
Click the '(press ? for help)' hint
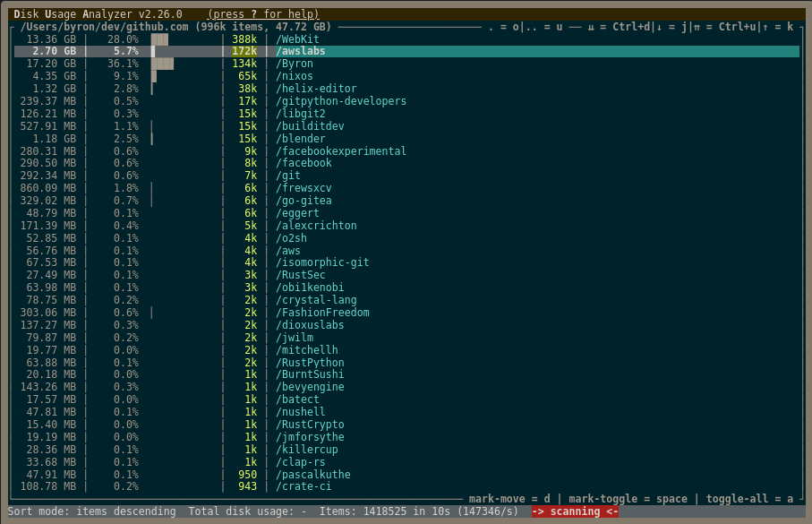pyautogui.click(x=263, y=14)
